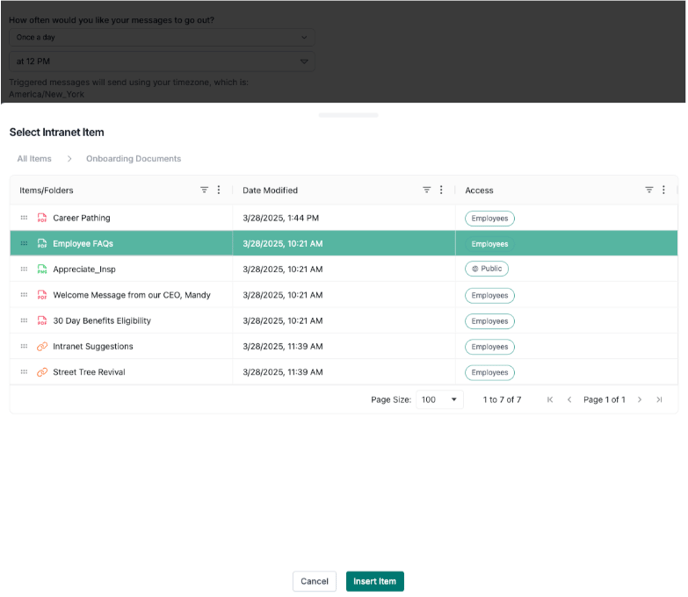This screenshot has height=597, width=688.
Task: Sort by the Date Modified column header
Action: point(270,190)
